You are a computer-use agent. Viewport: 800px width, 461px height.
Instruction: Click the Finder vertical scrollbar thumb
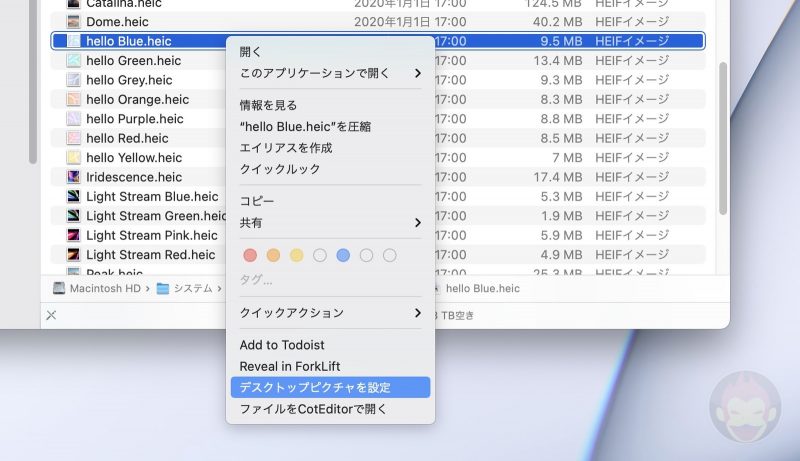coord(723,138)
